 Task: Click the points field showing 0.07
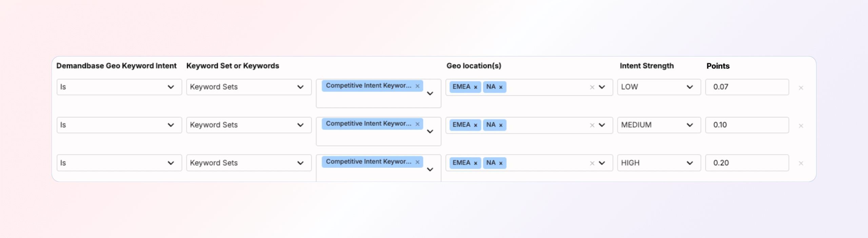[747, 87]
